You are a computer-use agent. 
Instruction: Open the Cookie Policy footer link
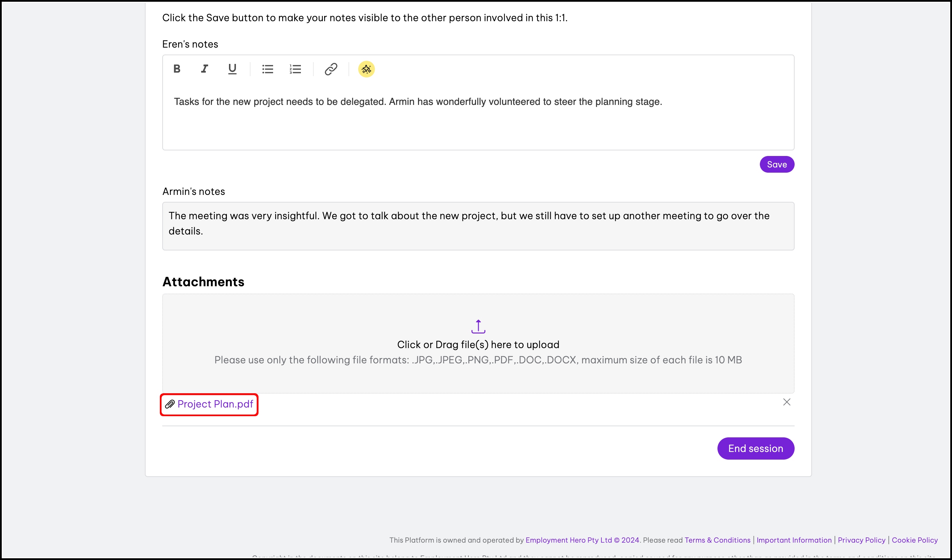(x=914, y=540)
